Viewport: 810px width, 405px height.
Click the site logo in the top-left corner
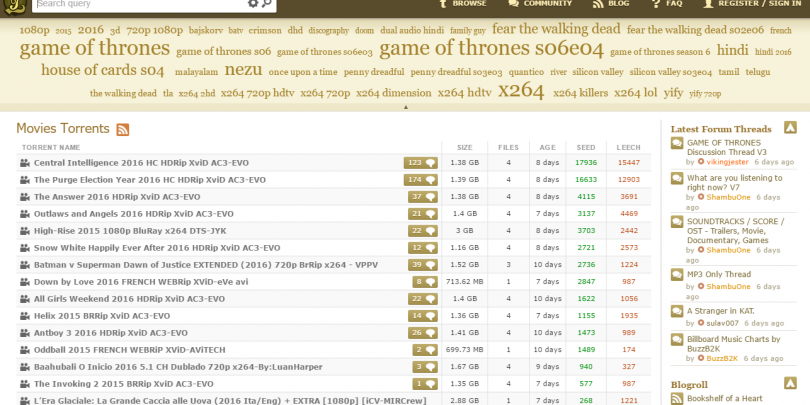[x=14, y=5]
